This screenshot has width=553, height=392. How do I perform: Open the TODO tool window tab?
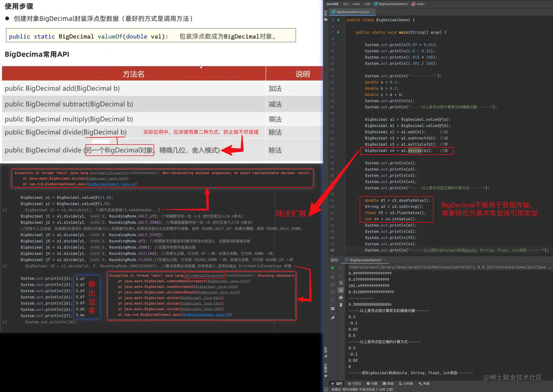point(354,384)
